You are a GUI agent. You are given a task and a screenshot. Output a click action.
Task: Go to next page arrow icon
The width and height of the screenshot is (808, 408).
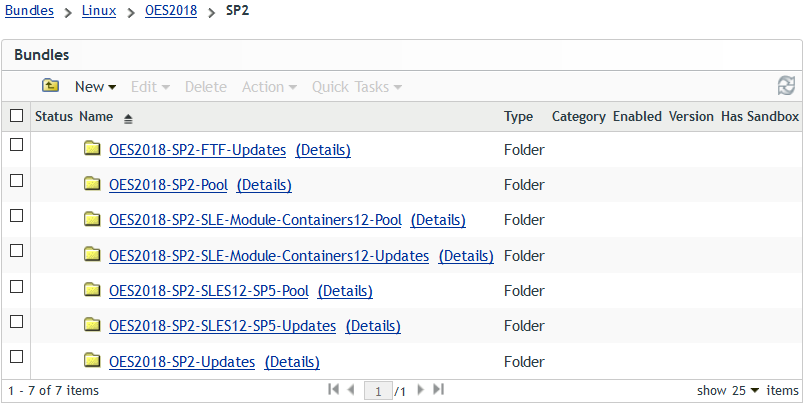click(x=420, y=390)
